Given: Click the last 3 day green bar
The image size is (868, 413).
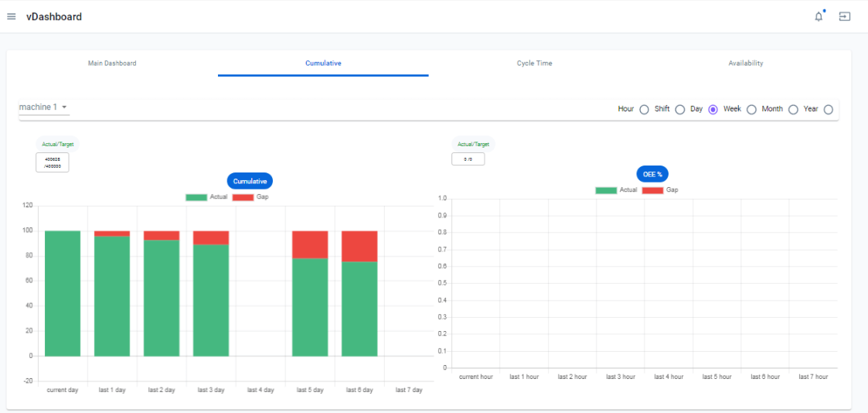Looking at the screenshot, I should point(211,300).
